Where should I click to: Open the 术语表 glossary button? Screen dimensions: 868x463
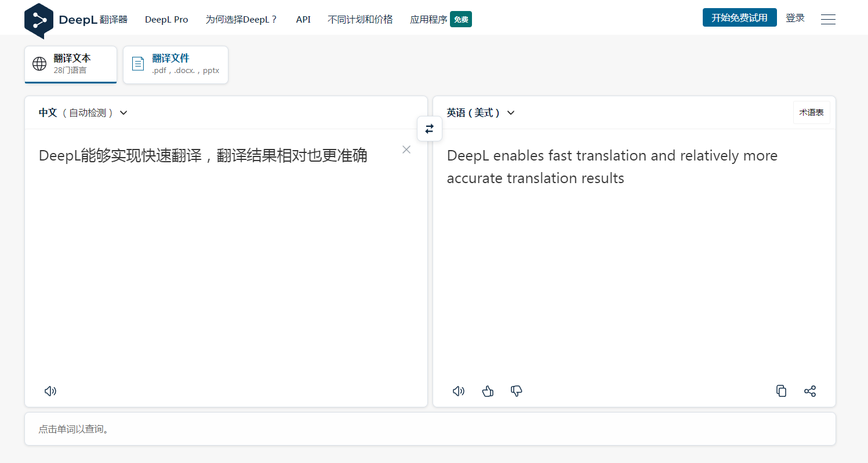pos(811,112)
